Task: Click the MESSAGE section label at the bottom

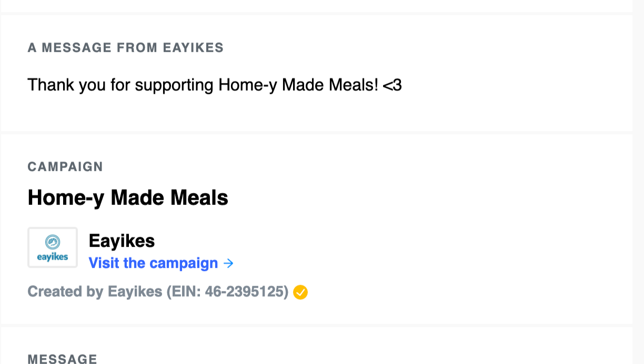Action: coord(62,359)
